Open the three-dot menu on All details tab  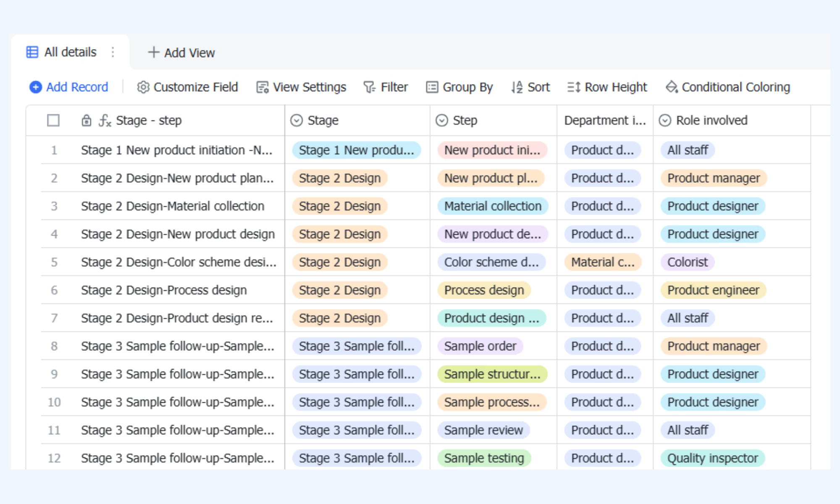[x=113, y=52]
